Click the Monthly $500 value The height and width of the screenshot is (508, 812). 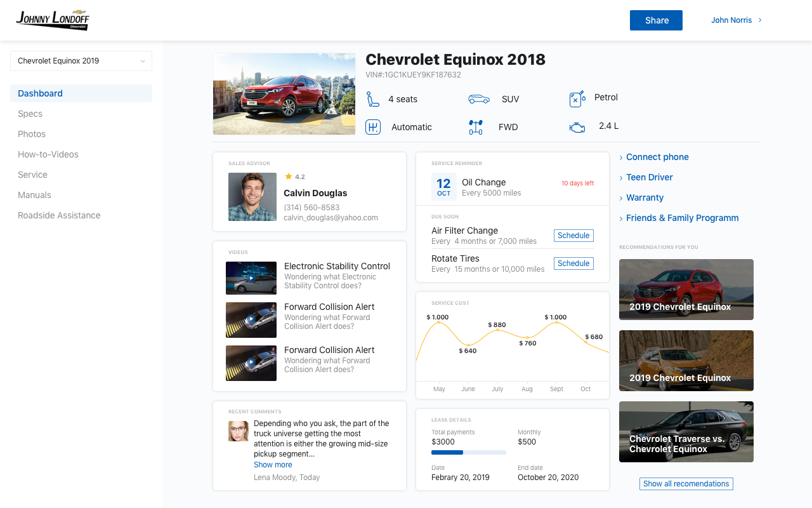[x=527, y=442]
